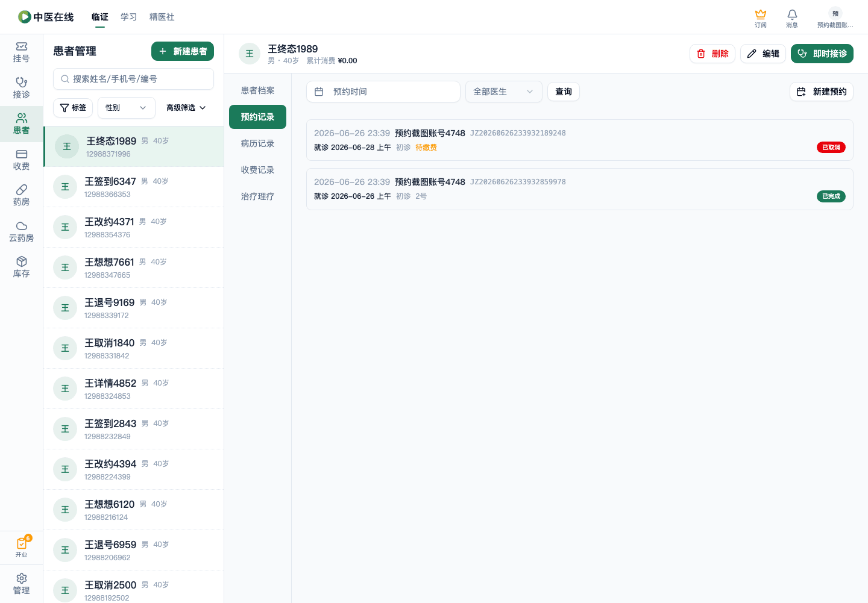Select patient 王签到2843 in list
Screen dimensions: 868x603
coord(133,429)
